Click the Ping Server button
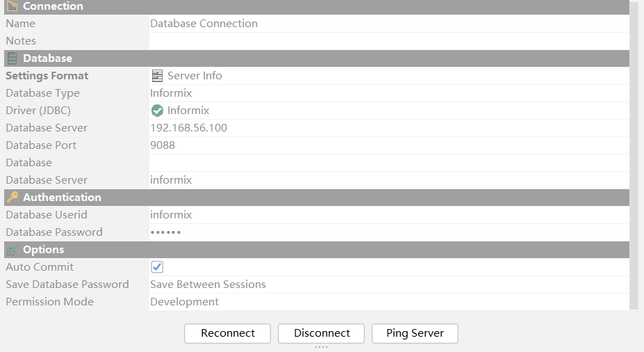Image resolution: width=644 pixels, height=352 pixels. [x=415, y=333]
